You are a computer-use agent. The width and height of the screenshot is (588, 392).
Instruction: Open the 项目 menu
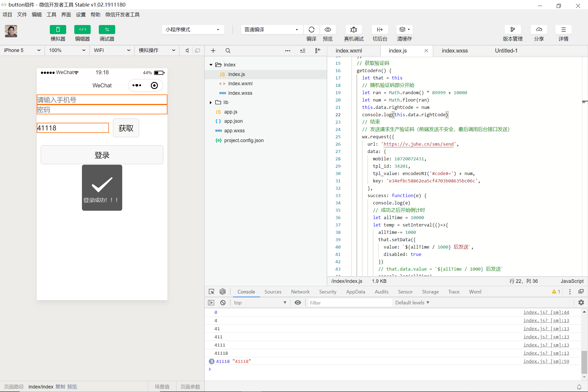click(x=7, y=14)
